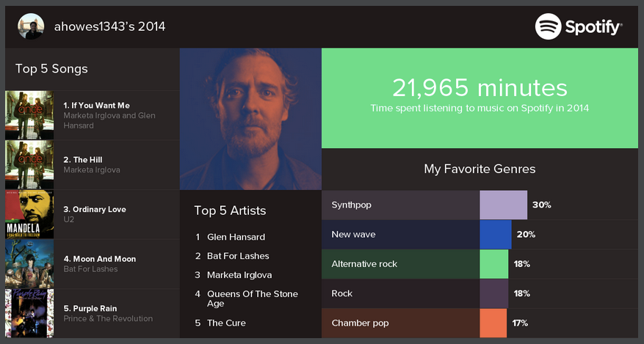The image size is (644, 344).
Task: Click the dark purple Rock percentage bar
Action: [494, 293]
